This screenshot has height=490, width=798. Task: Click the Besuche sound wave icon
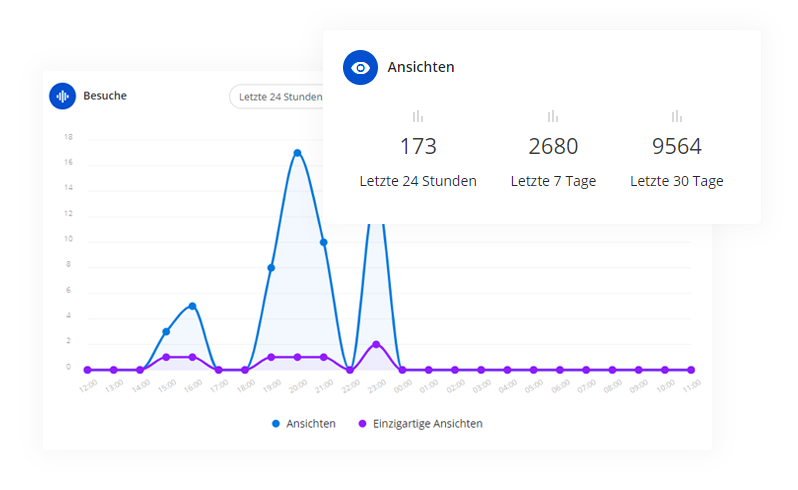(63, 96)
